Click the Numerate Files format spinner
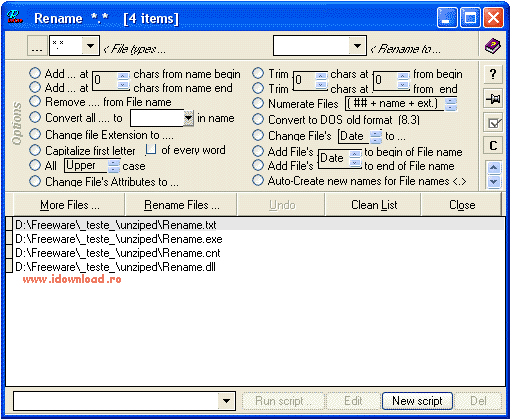The image size is (511, 420). tap(451, 104)
